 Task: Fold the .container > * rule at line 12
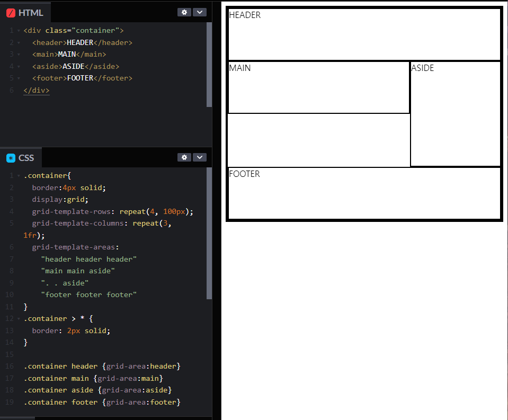(19, 319)
